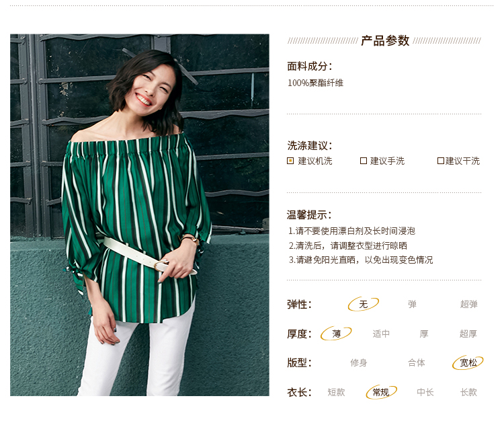Image resolution: width=504 pixels, height=421 pixels.
Task: Select 短款 length option
Action: coord(336,392)
